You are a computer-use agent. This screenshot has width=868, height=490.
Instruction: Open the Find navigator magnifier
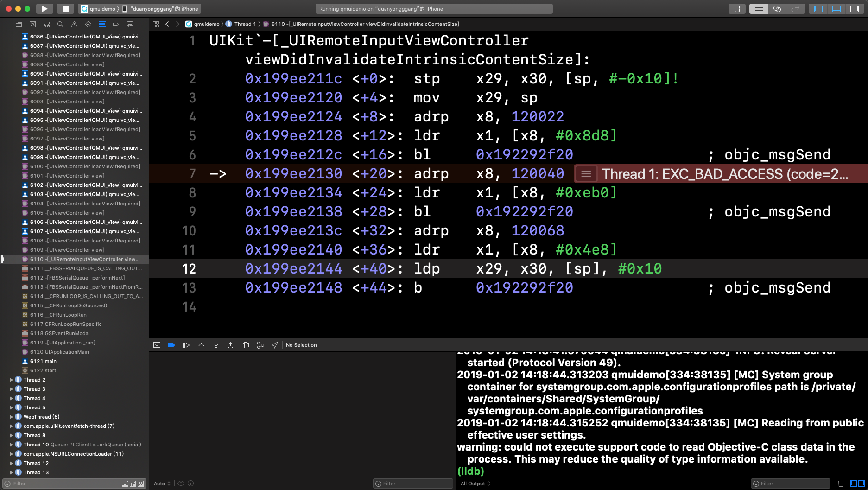[x=60, y=24]
